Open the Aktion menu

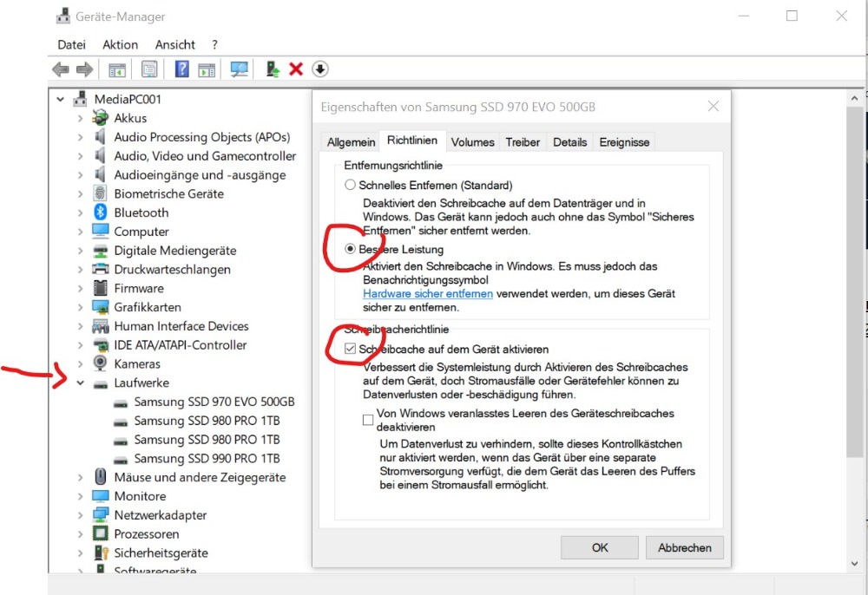coord(120,45)
